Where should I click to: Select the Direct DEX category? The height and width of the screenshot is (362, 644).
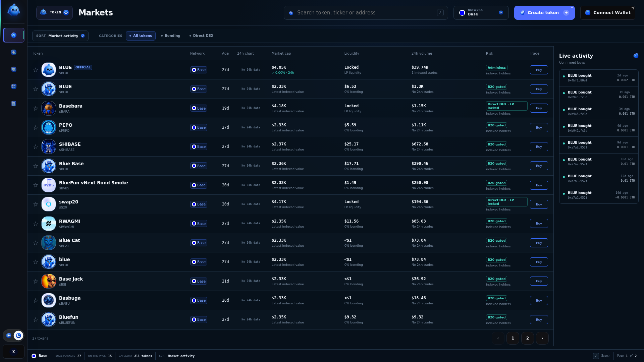coord(201,36)
